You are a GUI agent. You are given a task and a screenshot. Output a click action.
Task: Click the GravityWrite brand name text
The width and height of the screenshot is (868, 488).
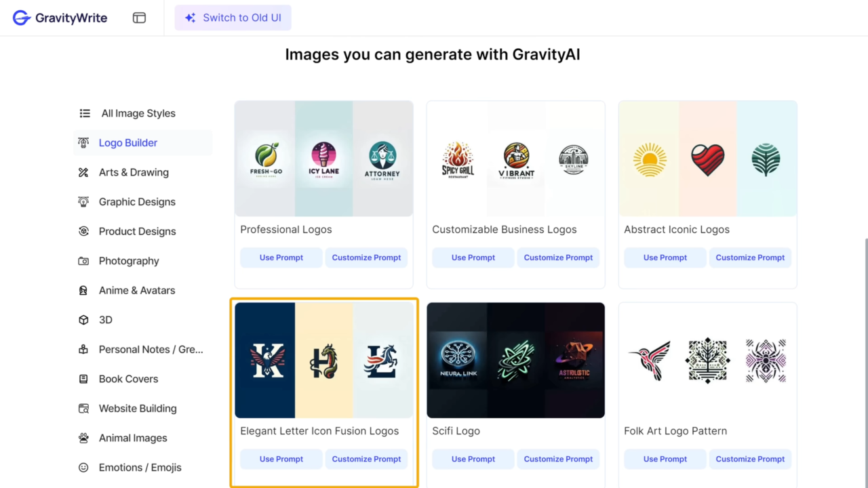71,18
